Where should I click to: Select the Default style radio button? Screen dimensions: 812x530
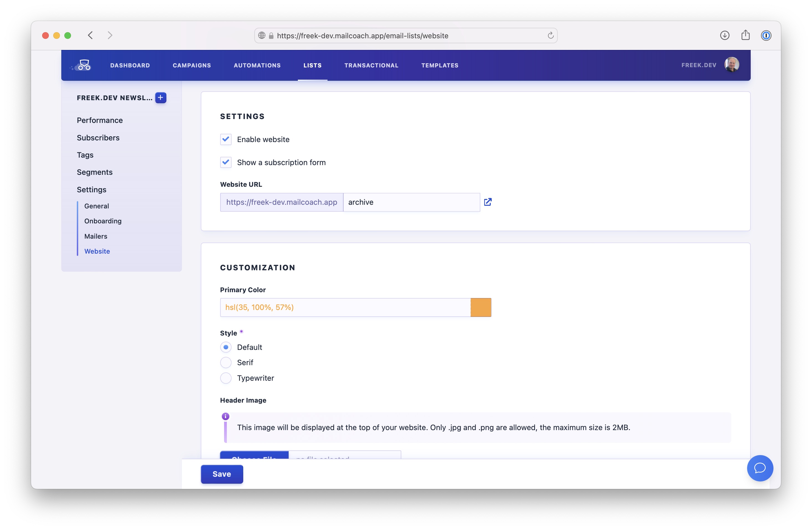click(226, 347)
